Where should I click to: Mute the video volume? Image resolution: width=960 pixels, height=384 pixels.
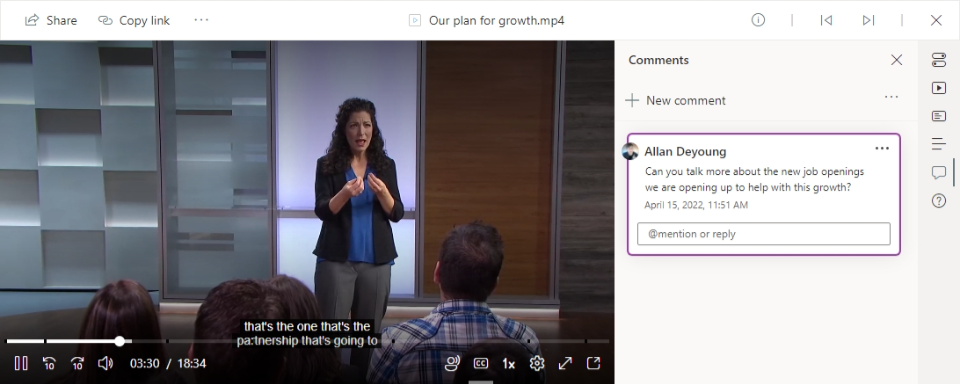click(105, 363)
